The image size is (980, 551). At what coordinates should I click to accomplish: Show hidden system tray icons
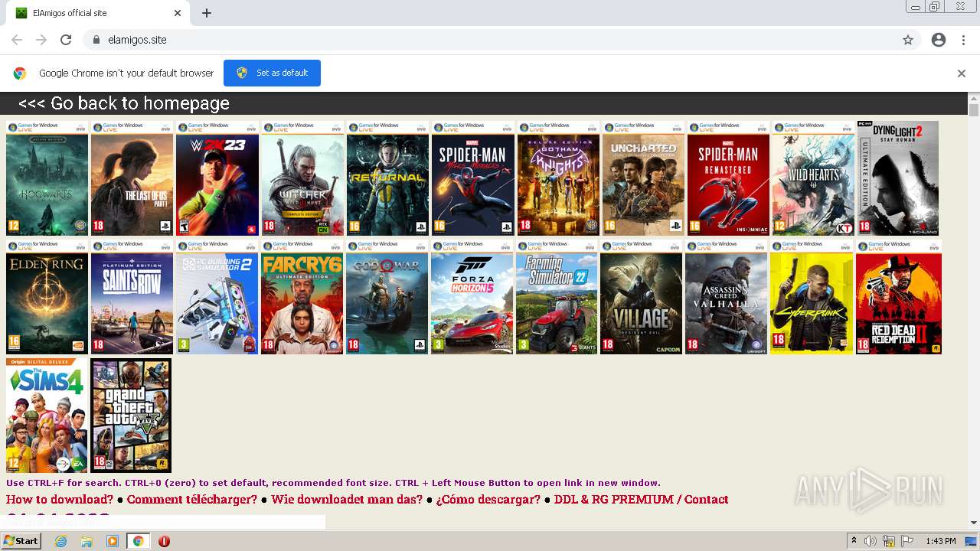[854, 541]
